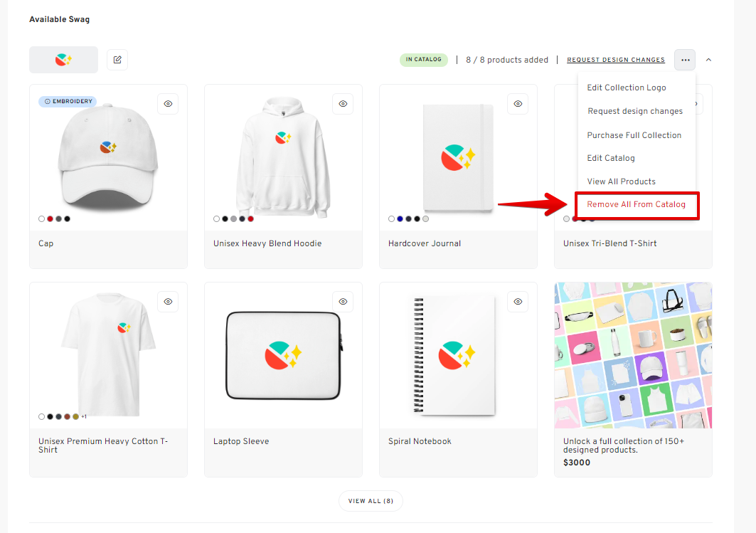Open the REQUEST DESIGN CHANGES link

(616, 60)
